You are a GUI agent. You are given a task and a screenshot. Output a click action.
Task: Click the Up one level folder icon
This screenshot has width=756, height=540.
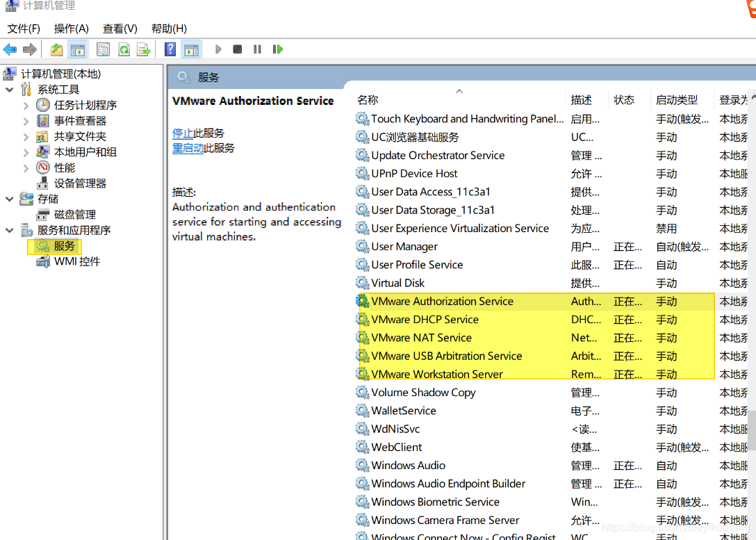pyautogui.click(x=57, y=49)
